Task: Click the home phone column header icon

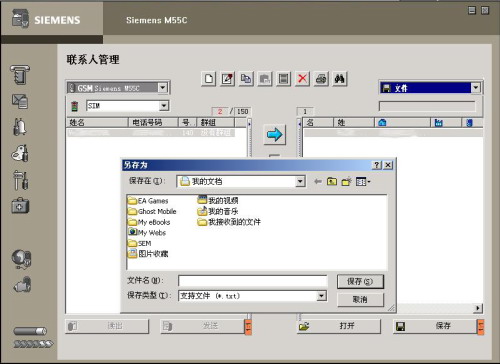Action: [x=382, y=123]
